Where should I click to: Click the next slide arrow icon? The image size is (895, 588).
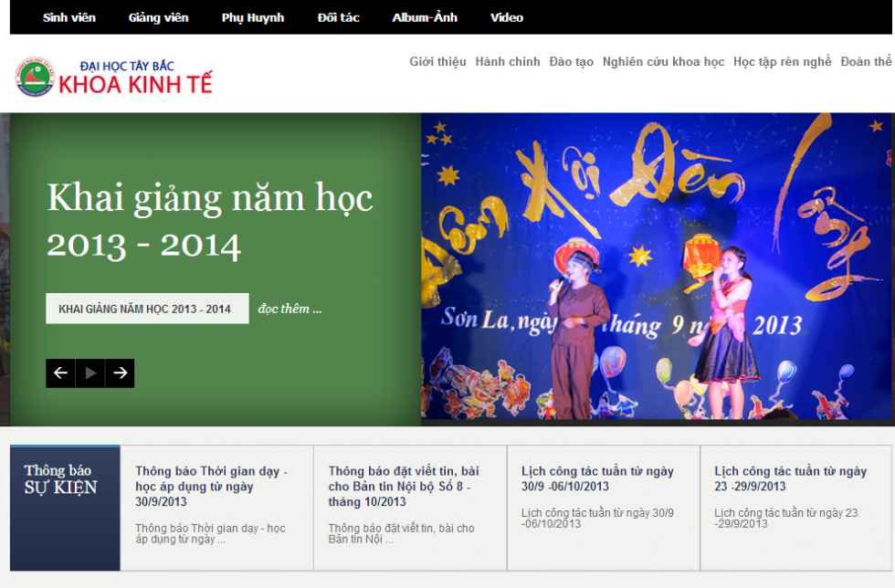pos(120,373)
